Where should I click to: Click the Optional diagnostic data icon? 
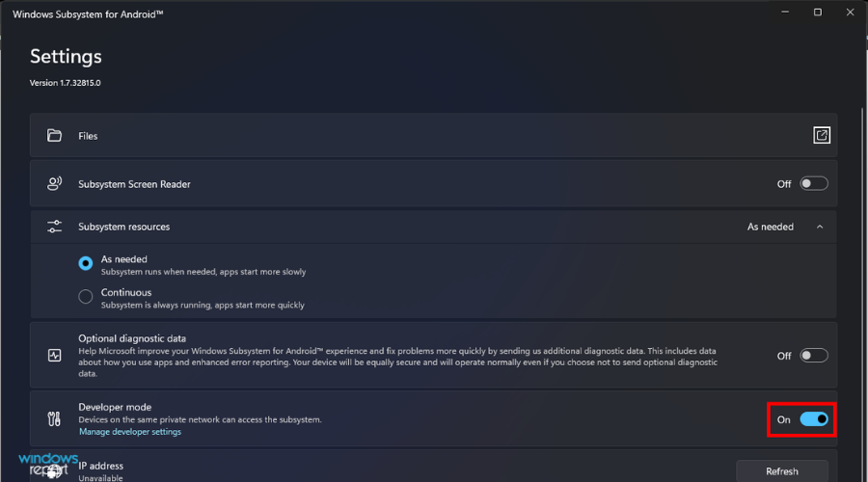(55, 356)
